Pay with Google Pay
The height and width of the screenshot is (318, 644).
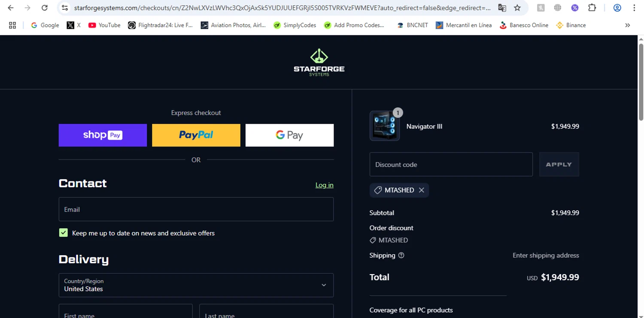tap(289, 135)
